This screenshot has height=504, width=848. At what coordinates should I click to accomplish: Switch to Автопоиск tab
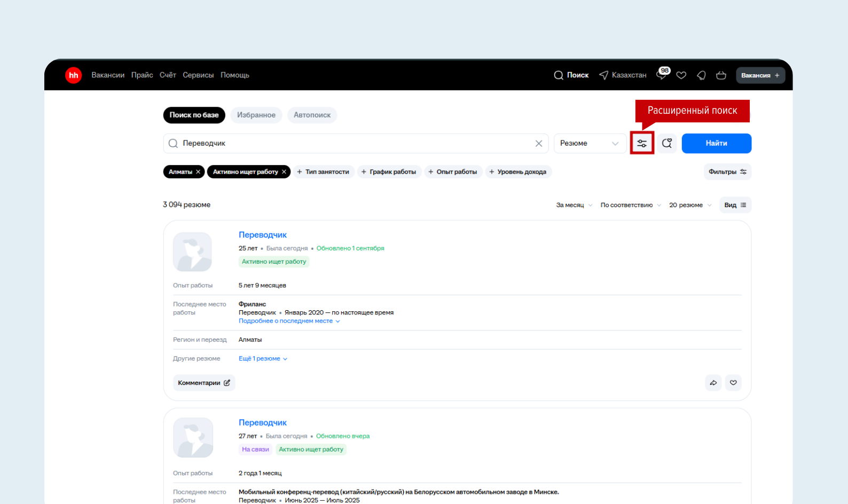point(312,115)
